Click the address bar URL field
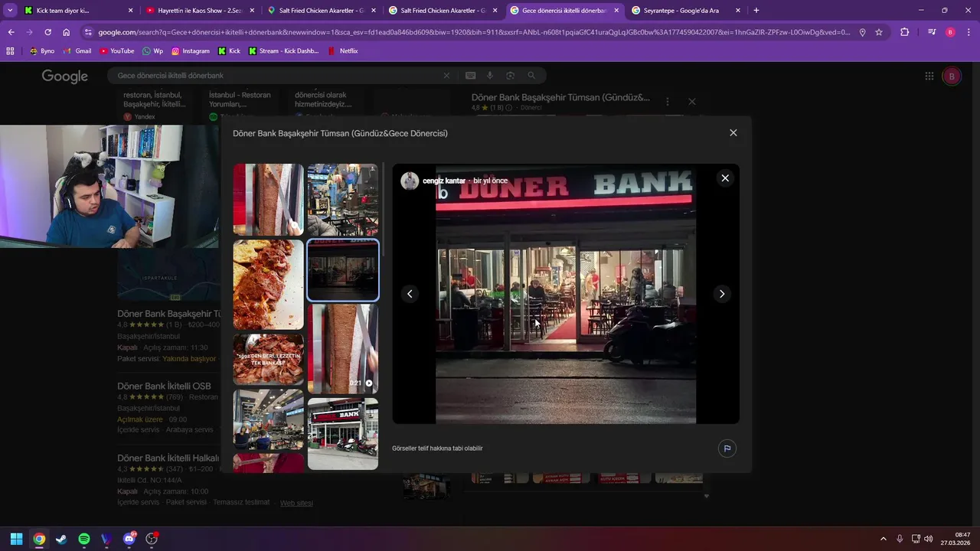Image resolution: width=980 pixels, height=551 pixels. click(473, 32)
